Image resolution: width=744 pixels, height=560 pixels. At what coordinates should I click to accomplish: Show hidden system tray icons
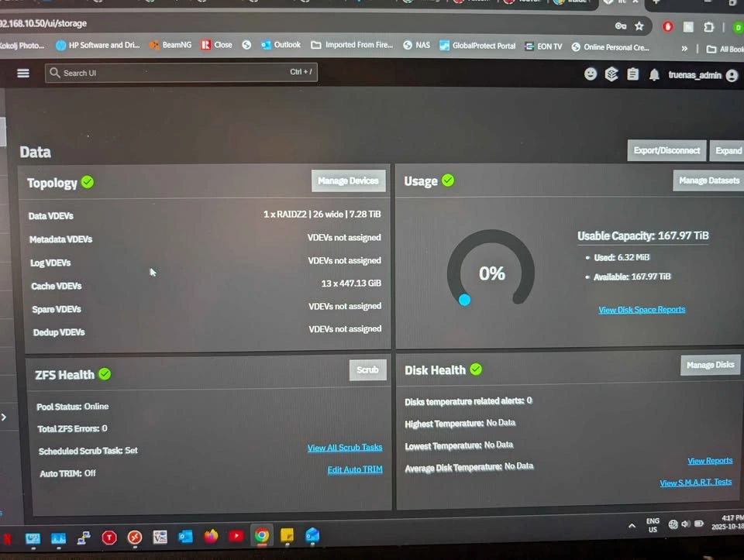(x=632, y=525)
